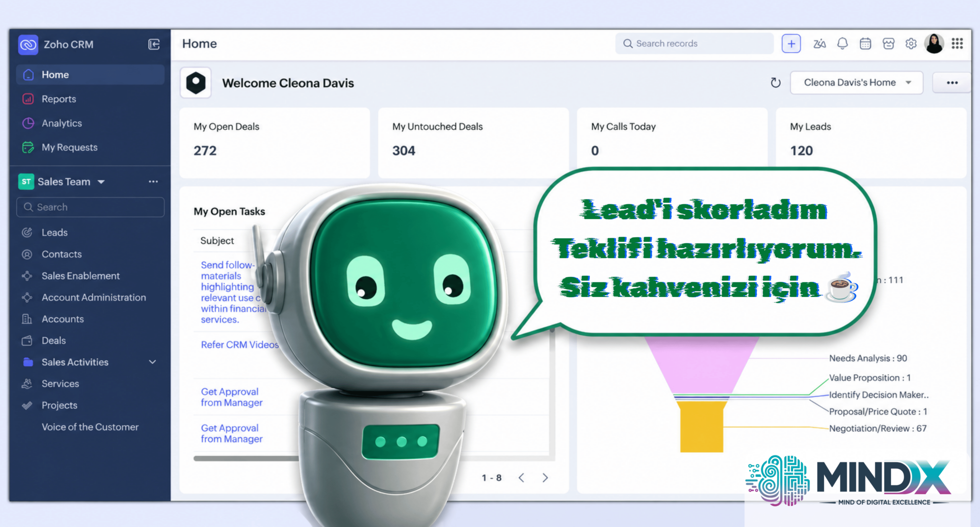Open the notifications bell

(843, 44)
